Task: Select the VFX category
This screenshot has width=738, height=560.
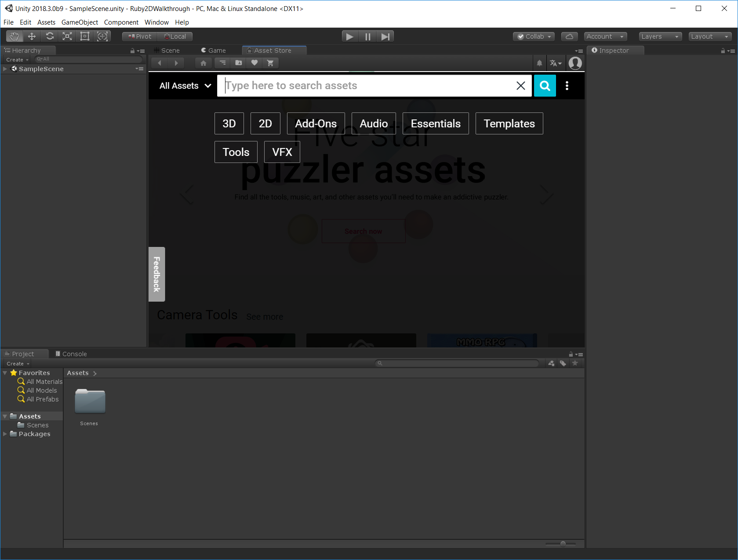Action: [x=282, y=152]
